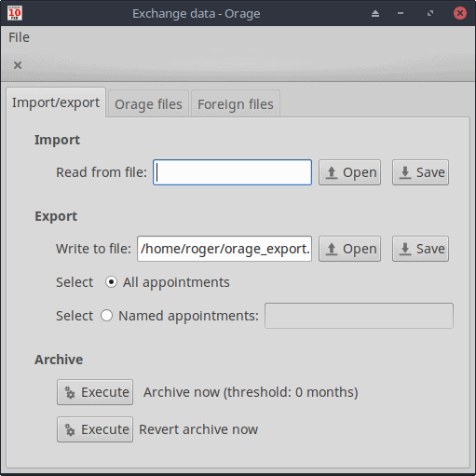Click the Named appointments text field
This screenshot has height=476, width=476.
click(x=359, y=316)
